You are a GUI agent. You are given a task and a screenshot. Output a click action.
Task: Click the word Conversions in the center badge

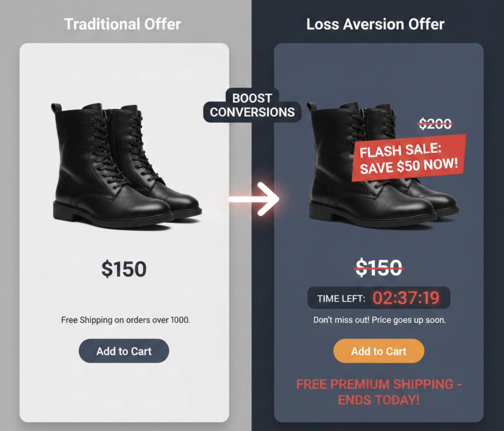coord(252,112)
